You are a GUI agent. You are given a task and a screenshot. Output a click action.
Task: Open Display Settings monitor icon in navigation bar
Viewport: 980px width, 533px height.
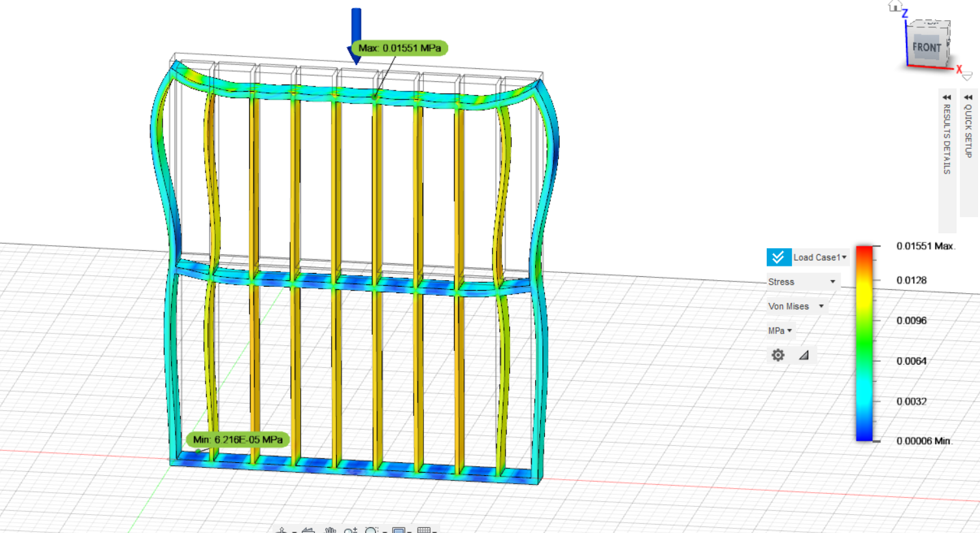pyautogui.click(x=399, y=530)
